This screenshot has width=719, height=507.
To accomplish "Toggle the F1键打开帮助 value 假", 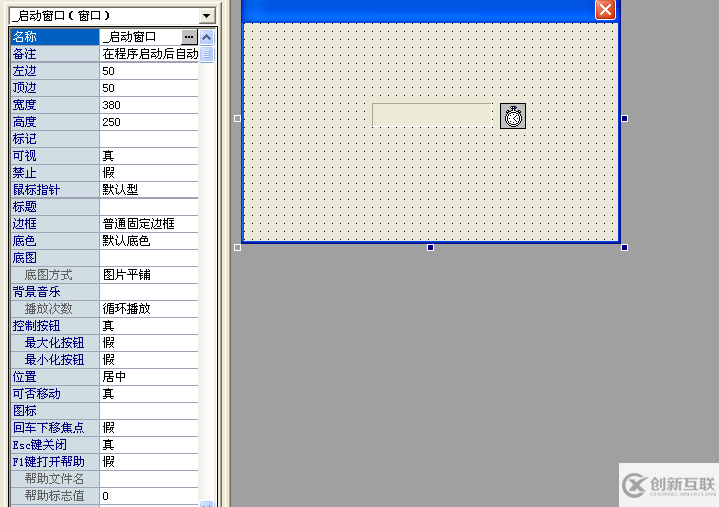I will pyautogui.click(x=149, y=462).
